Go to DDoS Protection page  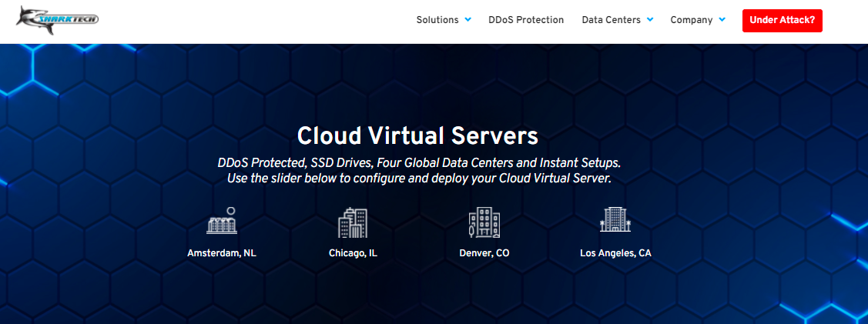tap(526, 20)
